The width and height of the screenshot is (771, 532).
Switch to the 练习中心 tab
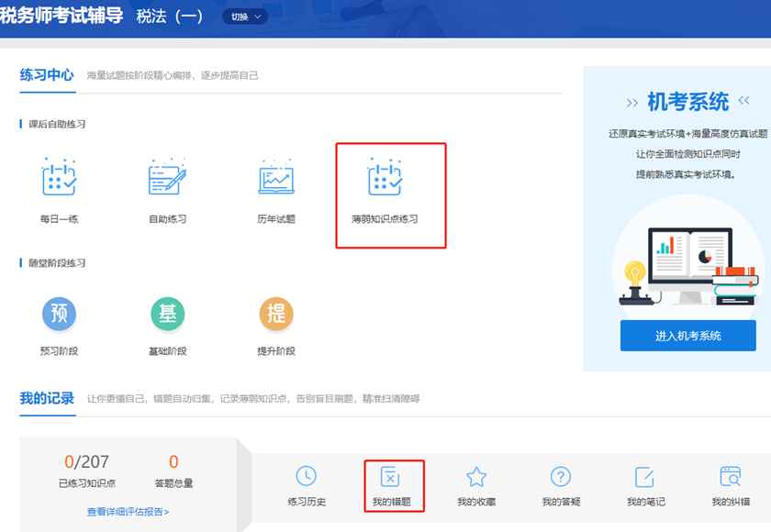coord(47,75)
